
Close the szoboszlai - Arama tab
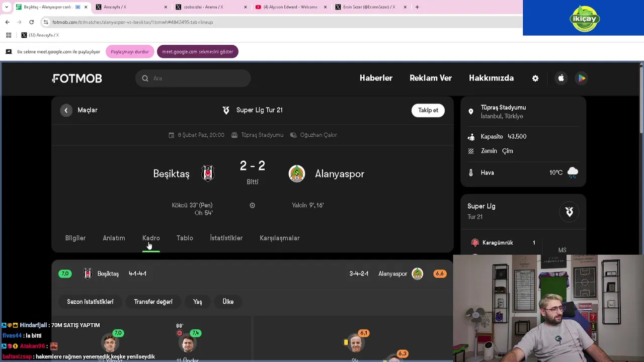246,7
